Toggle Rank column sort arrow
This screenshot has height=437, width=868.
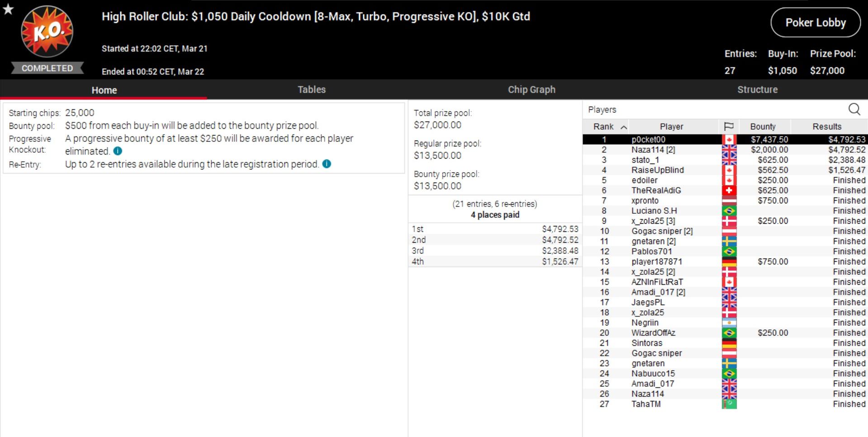pos(624,127)
